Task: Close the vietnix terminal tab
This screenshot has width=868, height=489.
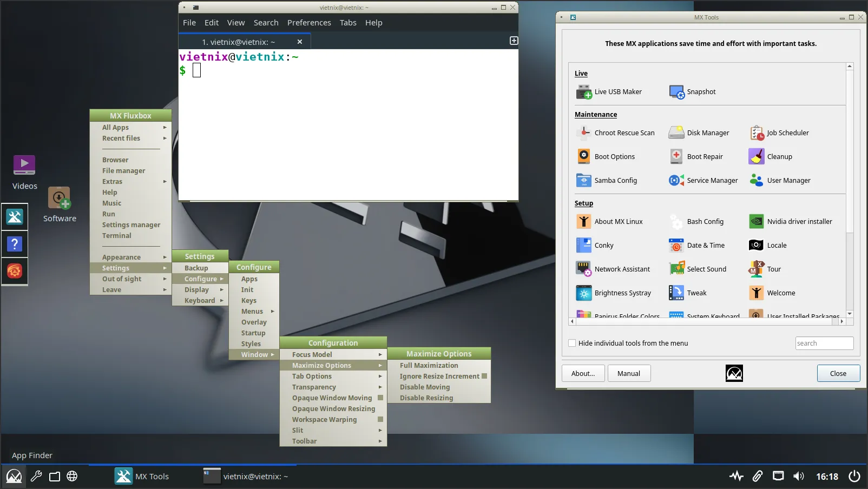Action: coord(300,42)
